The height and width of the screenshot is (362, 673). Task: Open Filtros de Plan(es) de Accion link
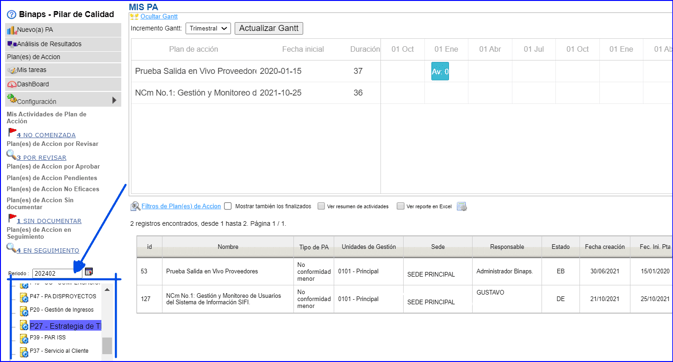pos(181,206)
